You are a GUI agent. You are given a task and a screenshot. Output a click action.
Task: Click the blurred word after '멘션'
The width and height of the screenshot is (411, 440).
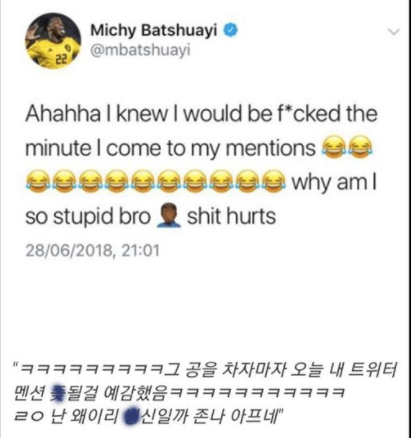58,394
